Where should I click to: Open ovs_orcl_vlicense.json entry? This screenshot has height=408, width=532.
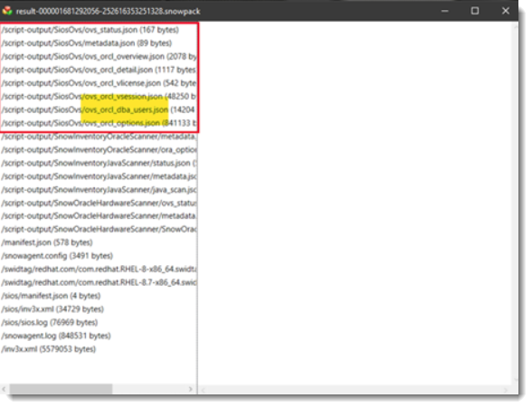tap(100, 83)
